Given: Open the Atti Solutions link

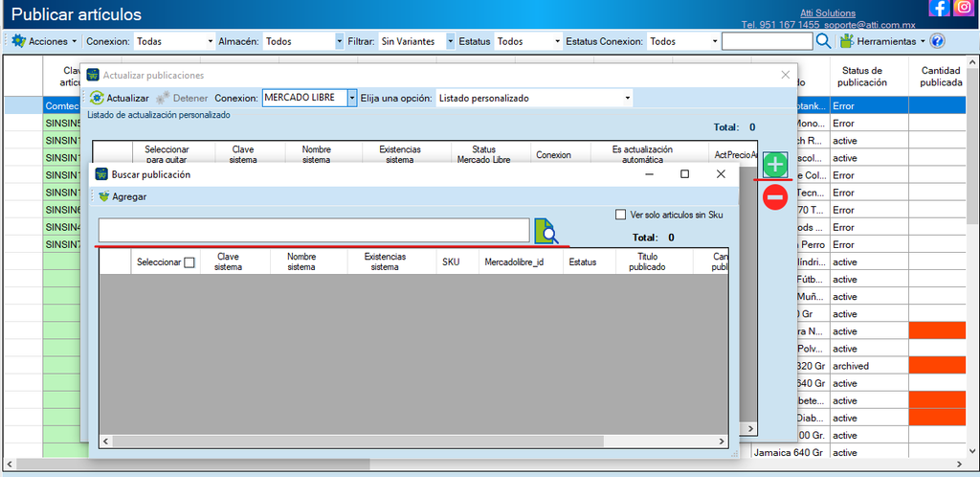Looking at the screenshot, I should (x=828, y=13).
